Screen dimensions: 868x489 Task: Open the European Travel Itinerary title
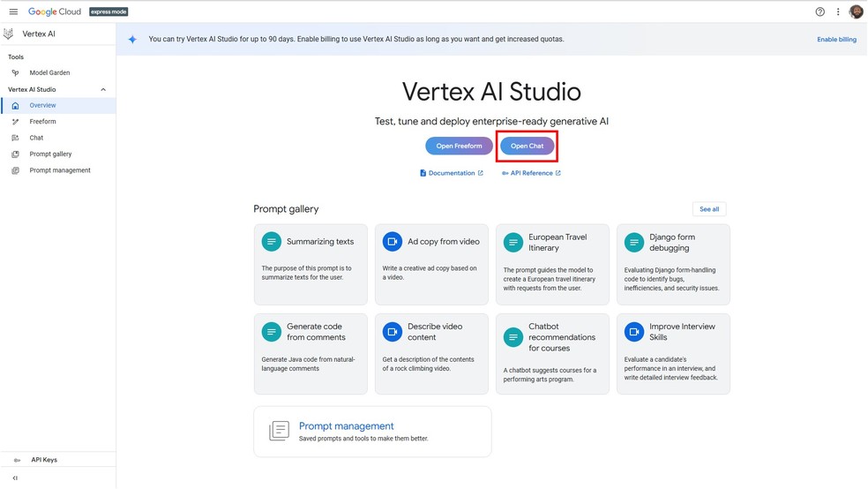coord(557,243)
